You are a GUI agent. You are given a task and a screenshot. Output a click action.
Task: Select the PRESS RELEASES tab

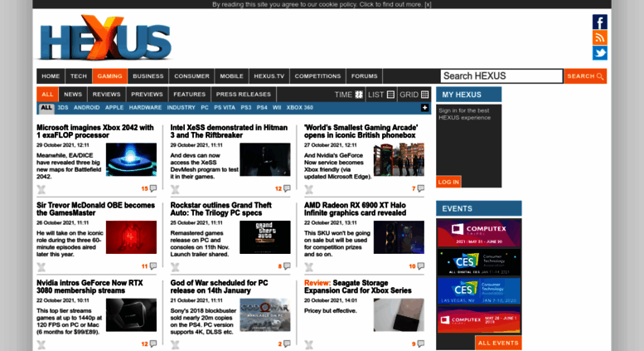pos(244,94)
